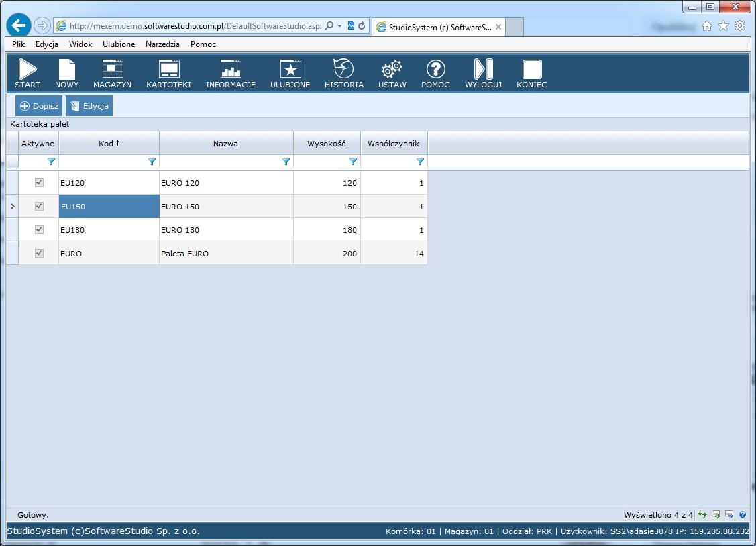
Task: Open the Kod column filter
Action: (152, 162)
